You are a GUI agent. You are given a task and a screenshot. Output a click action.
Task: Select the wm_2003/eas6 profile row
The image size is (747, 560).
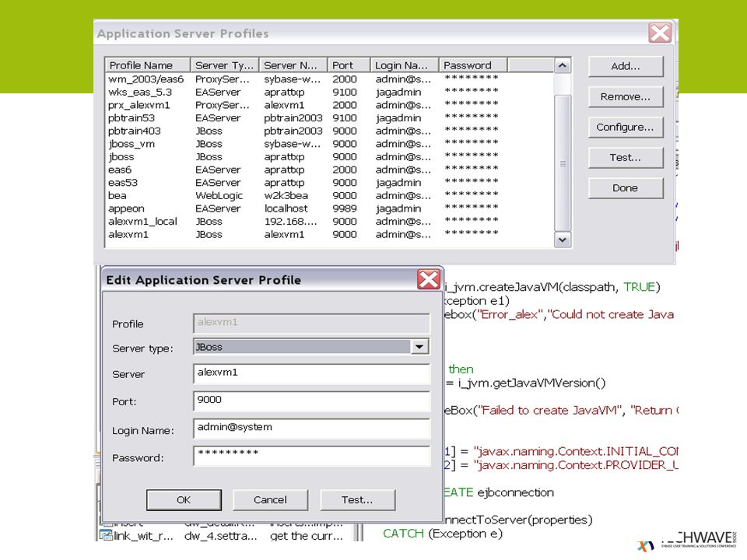click(330, 79)
